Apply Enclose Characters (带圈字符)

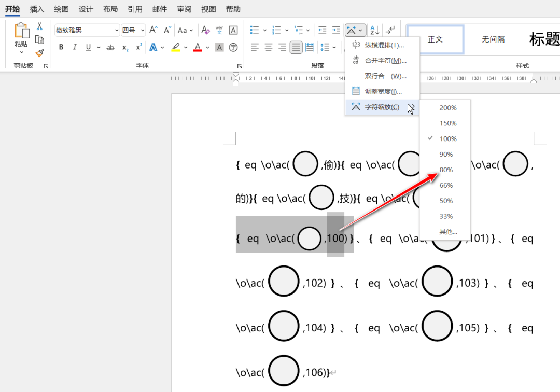pyautogui.click(x=233, y=47)
